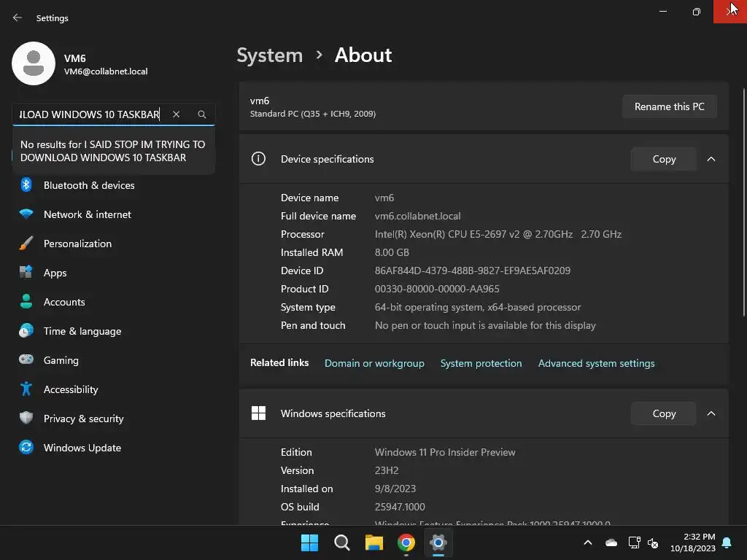Launch File Explorer from taskbar
Image resolution: width=747 pixels, height=560 pixels.
[x=374, y=542]
